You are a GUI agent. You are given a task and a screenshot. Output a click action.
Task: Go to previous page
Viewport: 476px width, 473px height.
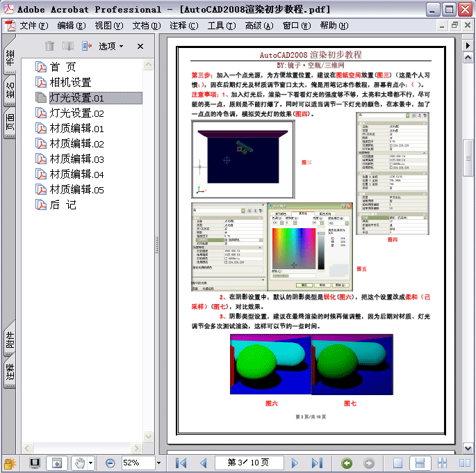coord(204,463)
